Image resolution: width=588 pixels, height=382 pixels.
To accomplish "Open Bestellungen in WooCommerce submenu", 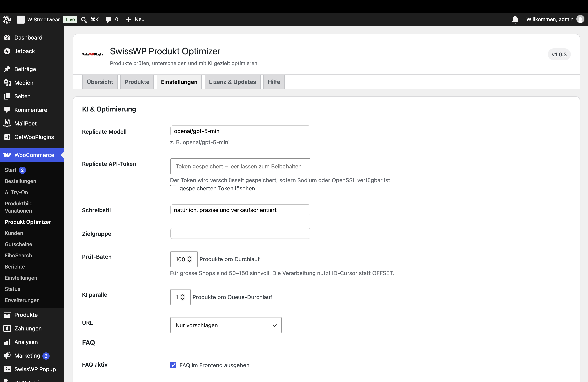I will pos(21,181).
